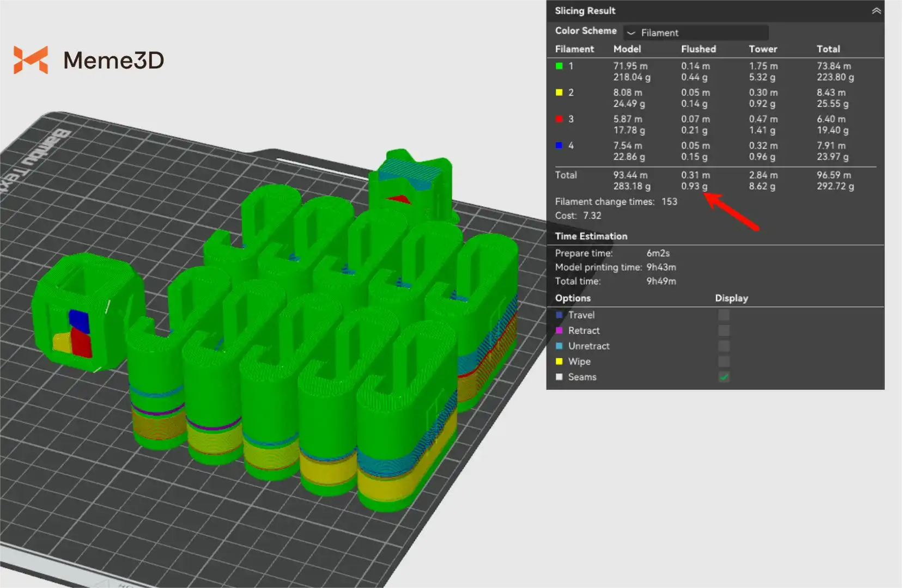Click the white Seams legend icon

[559, 377]
